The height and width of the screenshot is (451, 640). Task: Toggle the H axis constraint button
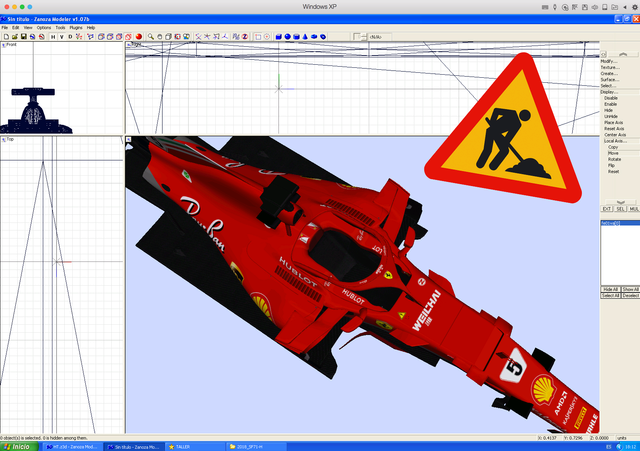click(x=53, y=37)
